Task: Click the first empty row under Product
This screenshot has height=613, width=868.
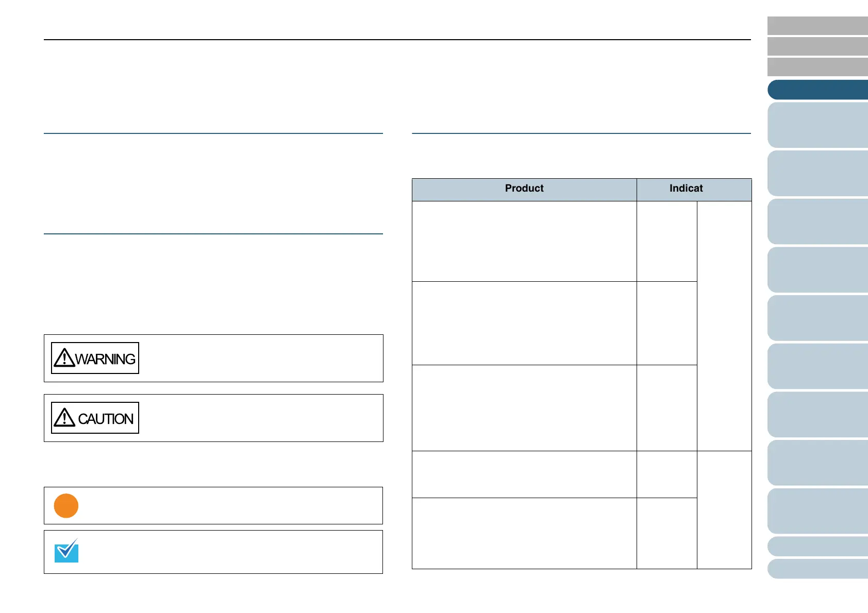Action: pos(524,241)
